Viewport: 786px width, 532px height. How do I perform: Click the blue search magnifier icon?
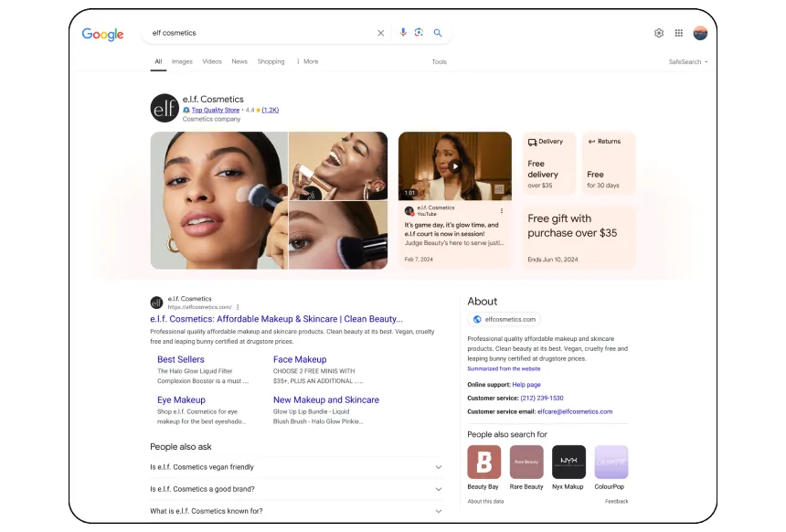pos(438,33)
